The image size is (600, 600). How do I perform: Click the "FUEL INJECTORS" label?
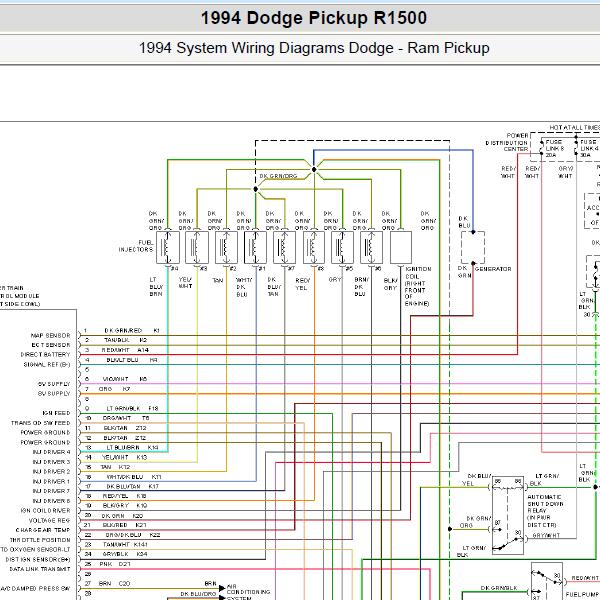click(136, 246)
